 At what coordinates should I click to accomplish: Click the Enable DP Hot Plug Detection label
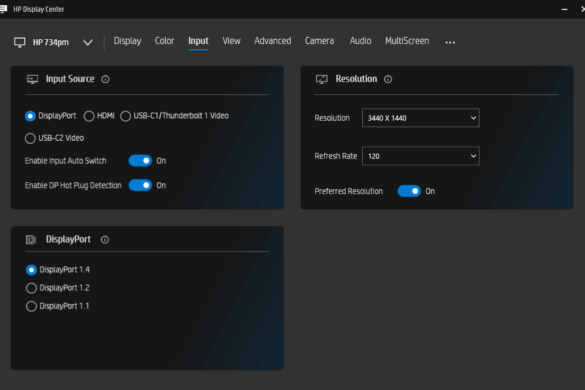point(73,185)
